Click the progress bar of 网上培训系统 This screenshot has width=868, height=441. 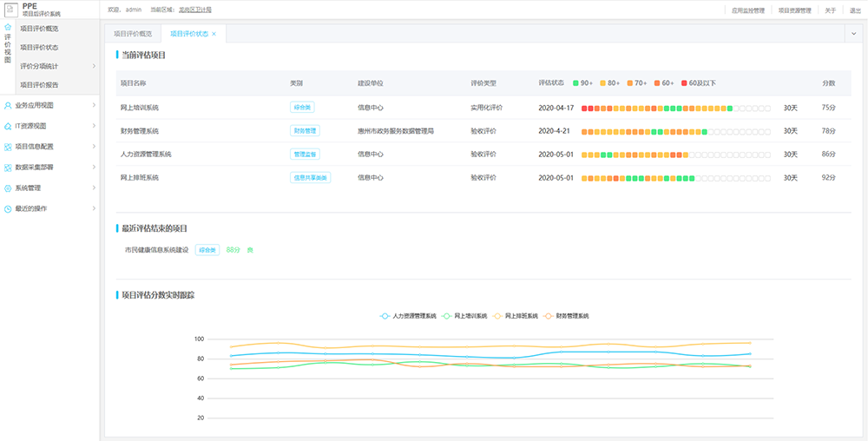[x=676, y=109]
